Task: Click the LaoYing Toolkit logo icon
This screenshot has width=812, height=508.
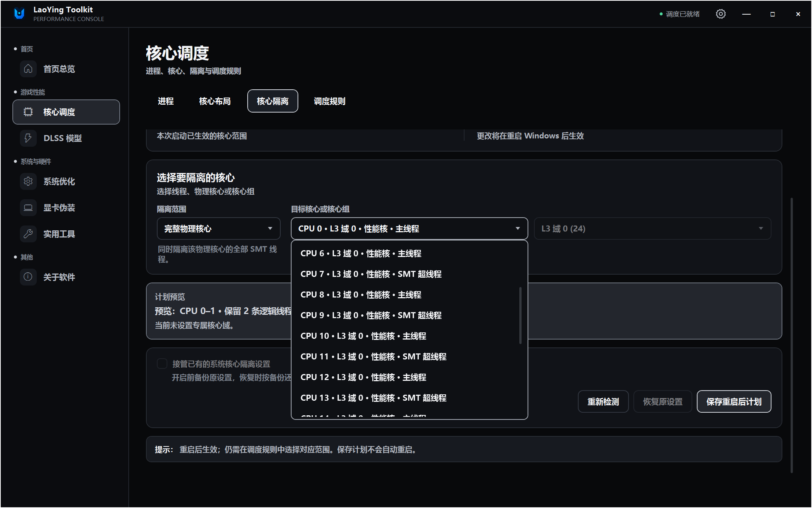Action: click(x=19, y=14)
